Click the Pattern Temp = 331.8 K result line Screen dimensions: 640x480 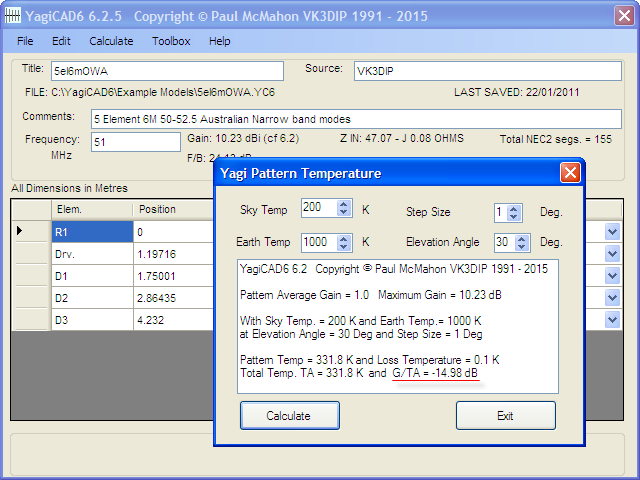pos(369,360)
